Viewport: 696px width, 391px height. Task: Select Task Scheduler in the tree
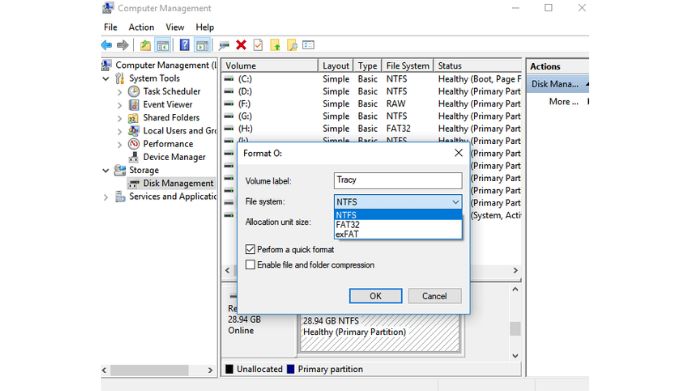(171, 91)
